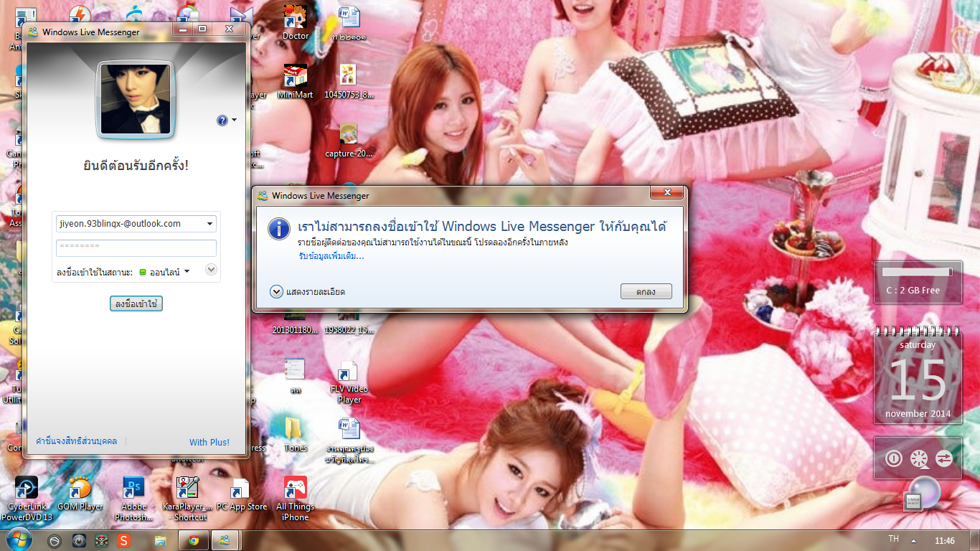Click the OK button in the error dialog
This screenshot has width=980, height=551.
coord(646,291)
